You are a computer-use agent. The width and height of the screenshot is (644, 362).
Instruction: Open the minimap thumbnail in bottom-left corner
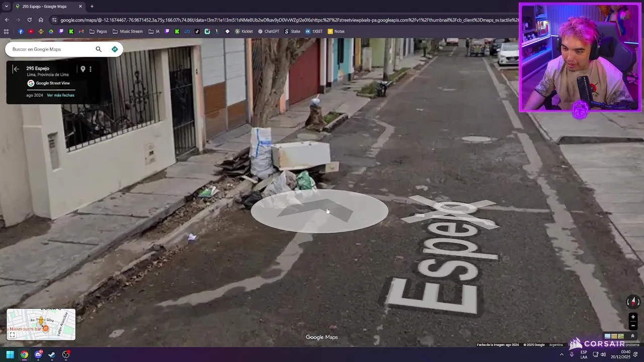41,324
